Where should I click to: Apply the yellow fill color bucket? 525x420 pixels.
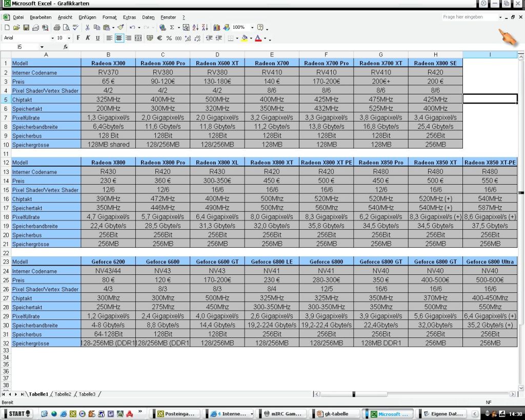(245, 38)
